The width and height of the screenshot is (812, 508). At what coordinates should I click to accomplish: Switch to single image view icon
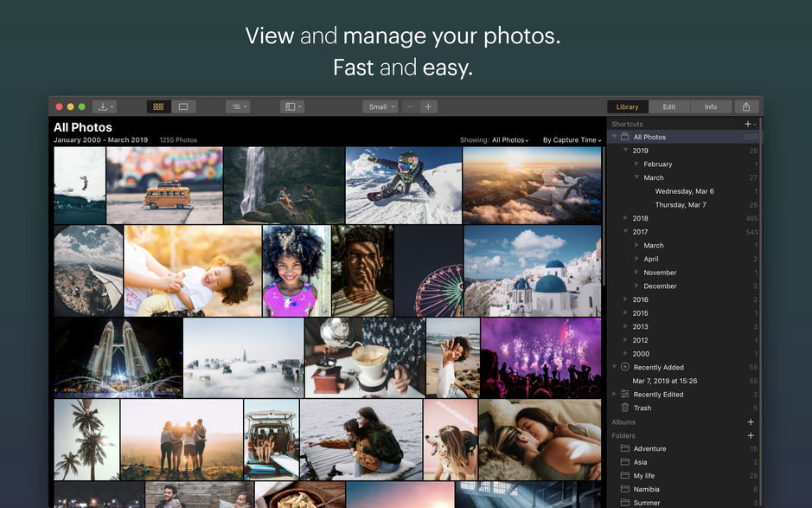tap(183, 106)
